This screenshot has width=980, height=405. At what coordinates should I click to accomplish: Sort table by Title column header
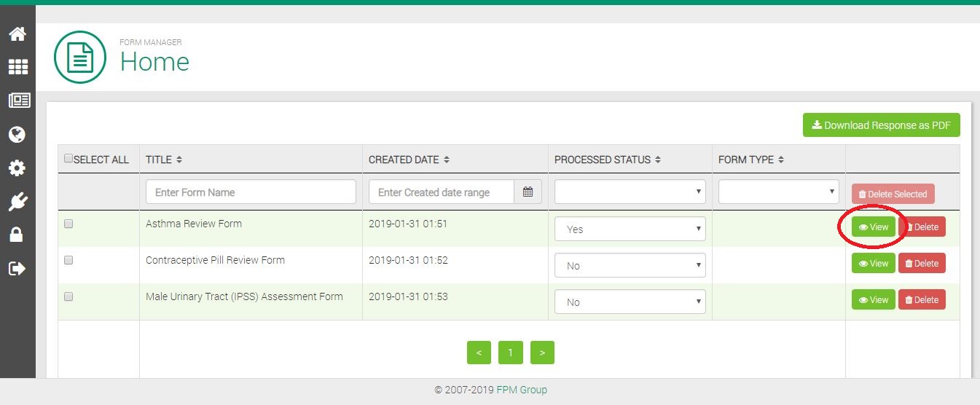pos(164,160)
